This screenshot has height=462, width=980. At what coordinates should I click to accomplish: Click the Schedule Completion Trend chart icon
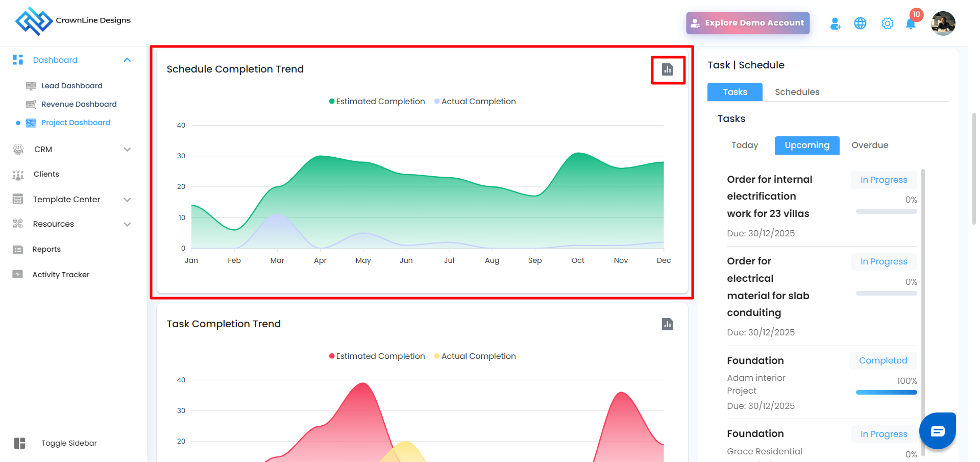click(x=667, y=69)
